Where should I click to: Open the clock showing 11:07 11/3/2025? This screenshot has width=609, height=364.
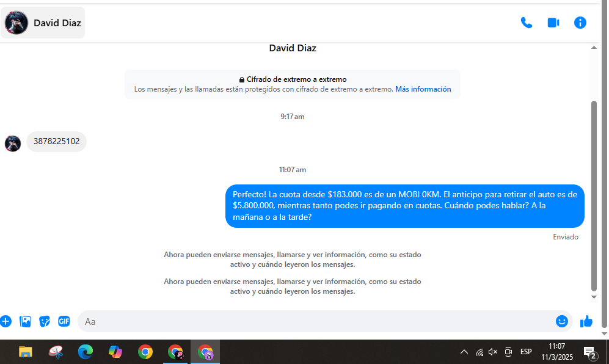coord(557,352)
